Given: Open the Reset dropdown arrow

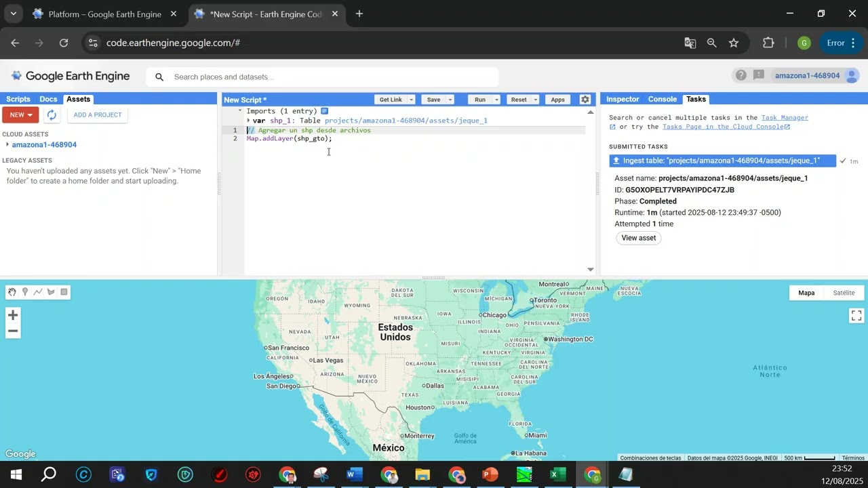Looking at the screenshot, I should [535, 100].
